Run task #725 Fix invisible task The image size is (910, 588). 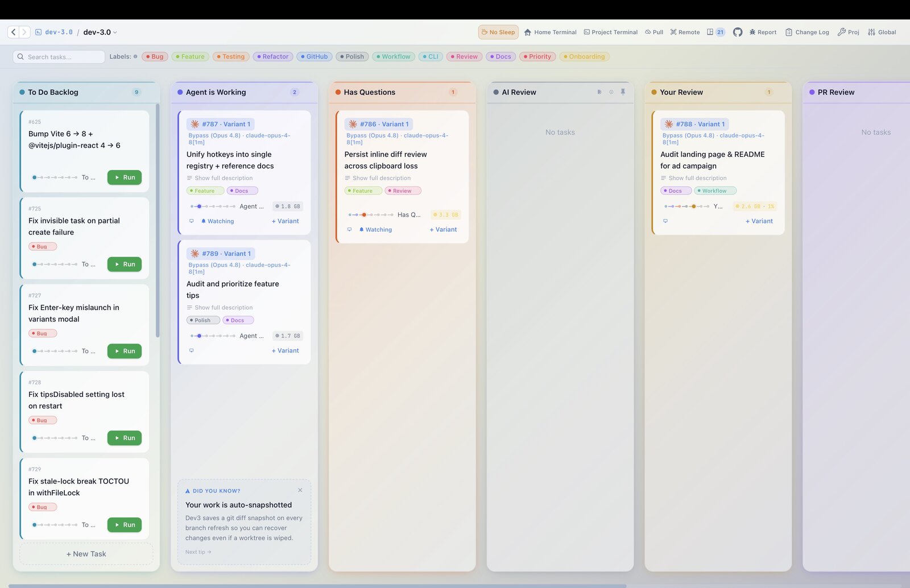(x=125, y=264)
